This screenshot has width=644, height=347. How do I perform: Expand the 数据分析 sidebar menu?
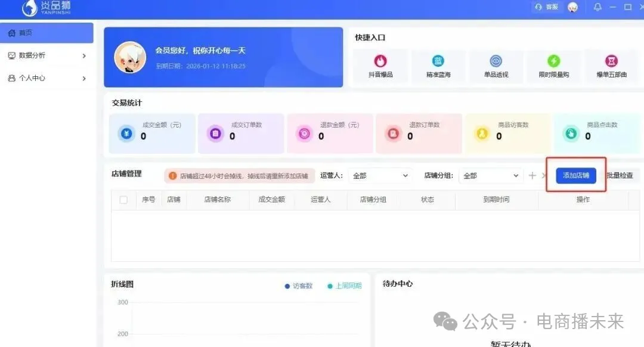47,55
